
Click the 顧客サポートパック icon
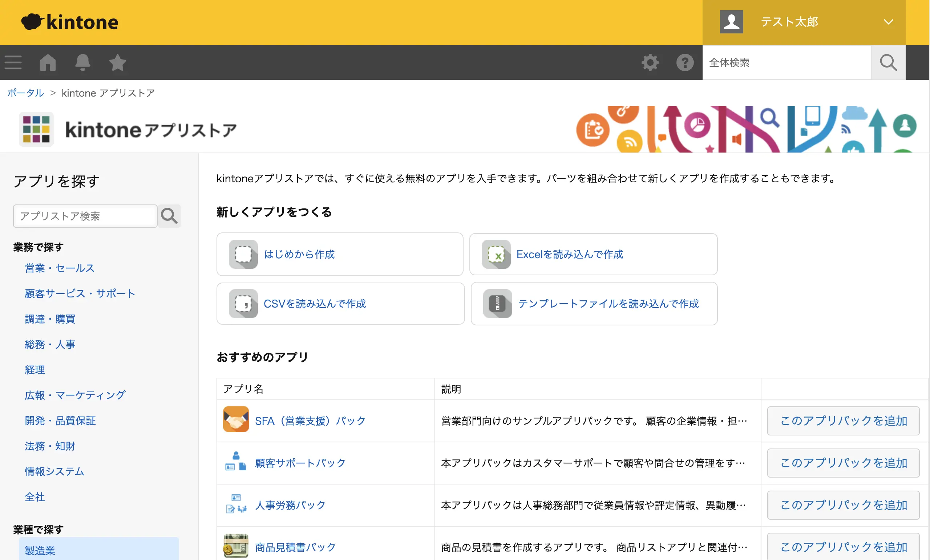236,461
